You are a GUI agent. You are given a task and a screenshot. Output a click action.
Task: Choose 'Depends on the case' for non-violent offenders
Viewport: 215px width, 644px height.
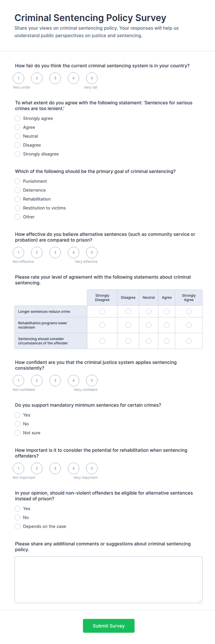[17, 527]
